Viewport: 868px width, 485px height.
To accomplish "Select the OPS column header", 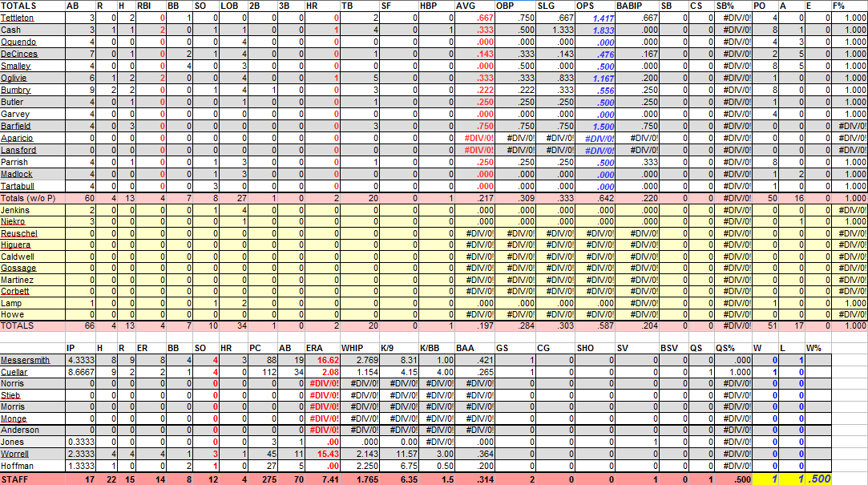I will click(x=595, y=6).
